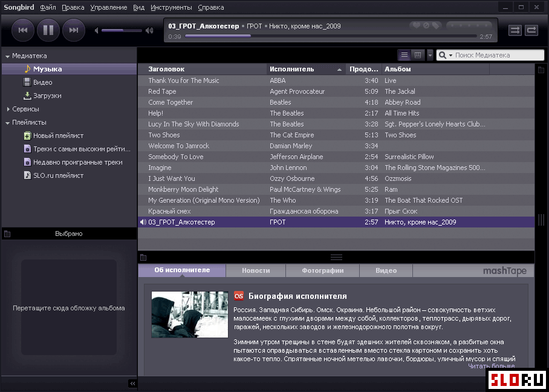Open the view options dropdown arrow

coord(430,55)
